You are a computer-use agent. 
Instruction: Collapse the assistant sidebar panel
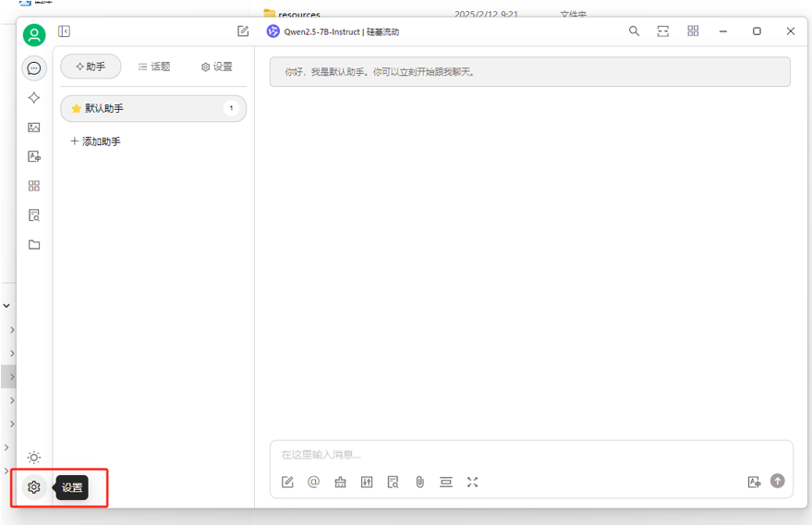65,31
